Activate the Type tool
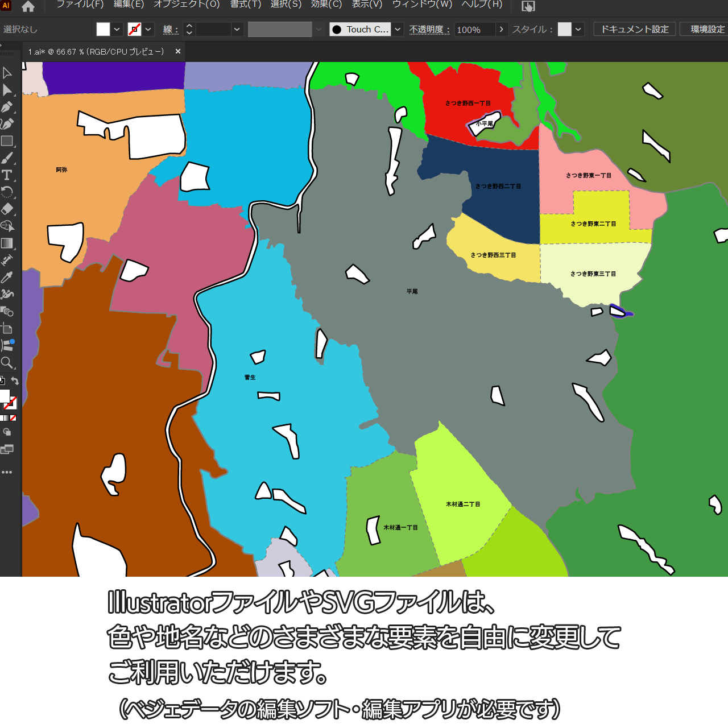The height and width of the screenshot is (728, 728). (x=7, y=175)
